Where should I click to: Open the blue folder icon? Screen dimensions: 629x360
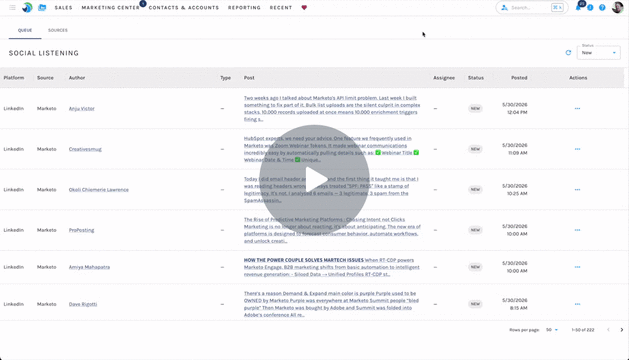42,8
